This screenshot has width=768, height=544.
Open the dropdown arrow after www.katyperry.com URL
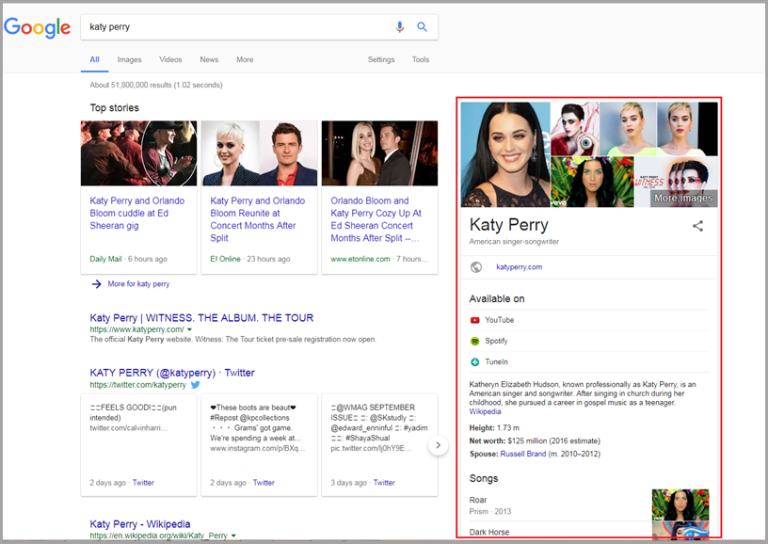tap(190, 330)
